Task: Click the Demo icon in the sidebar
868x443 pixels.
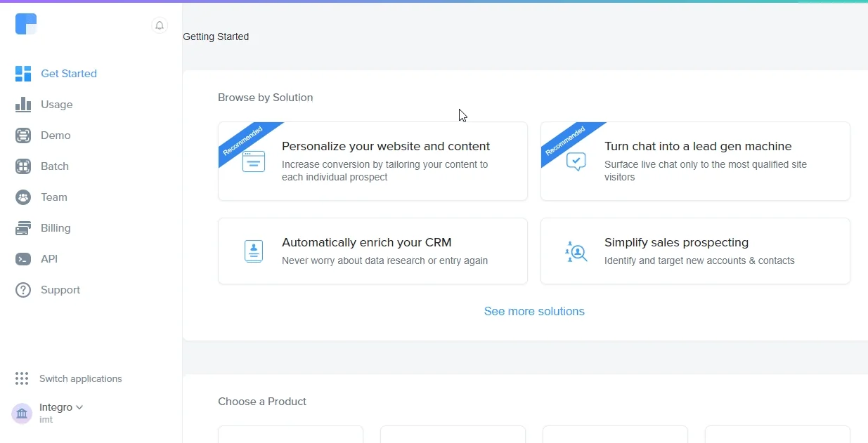Action: pyautogui.click(x=23, y=135)
